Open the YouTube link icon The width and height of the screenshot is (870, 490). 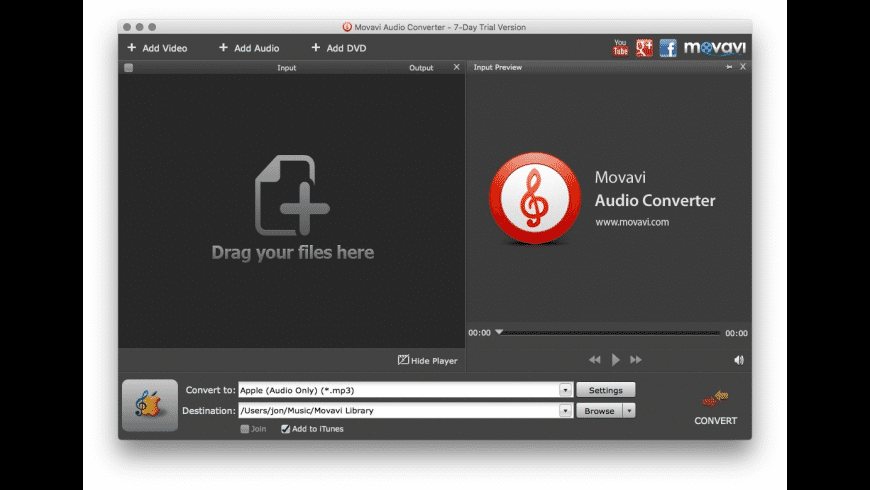click(620, 48)
